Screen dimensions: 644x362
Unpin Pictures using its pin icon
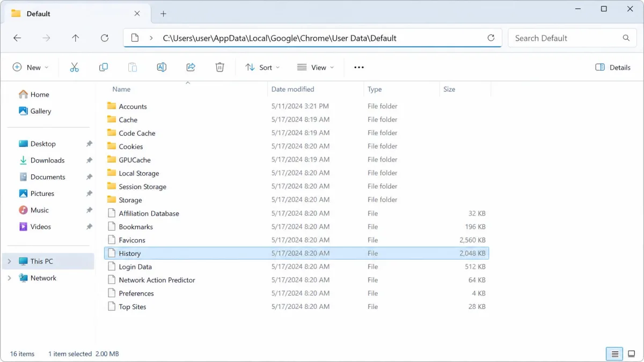click(x=89, y=194)
